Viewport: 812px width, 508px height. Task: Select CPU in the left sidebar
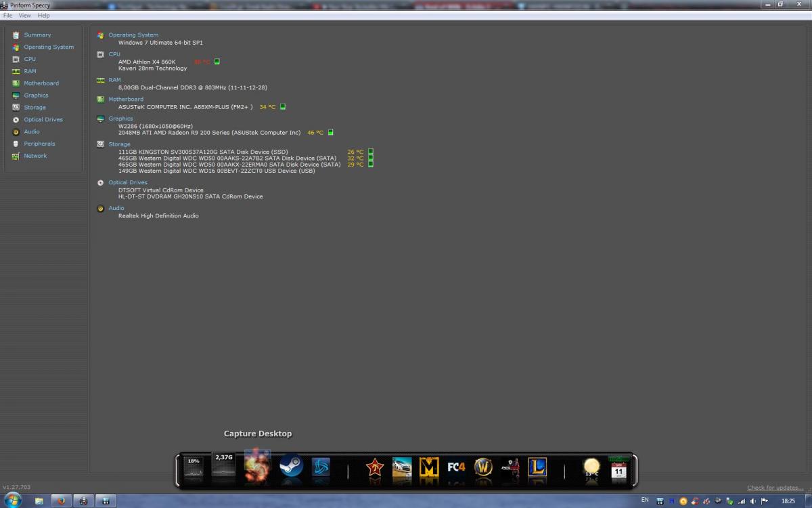pos(30,59)
